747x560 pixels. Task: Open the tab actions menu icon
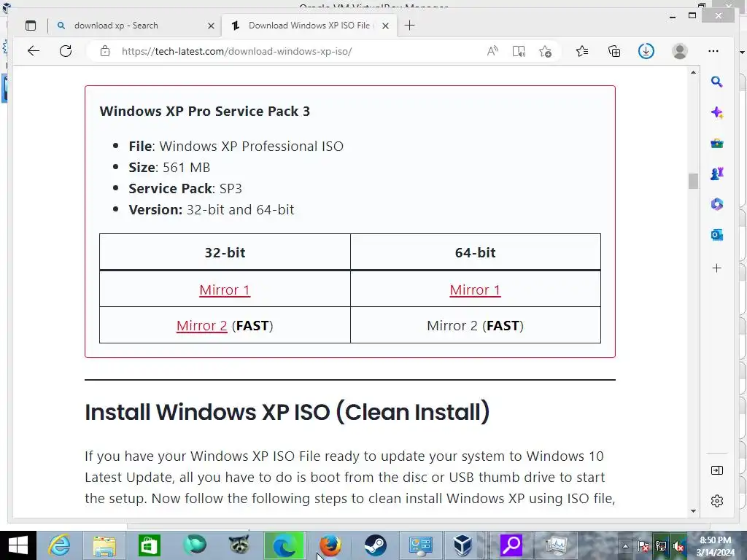coord(31,26)
